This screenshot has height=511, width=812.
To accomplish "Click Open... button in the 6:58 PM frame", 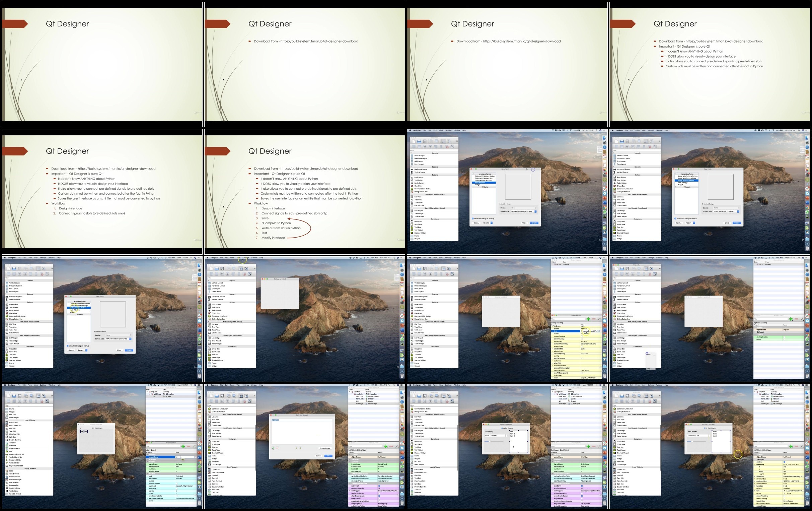I will click(x=476, y=223).
